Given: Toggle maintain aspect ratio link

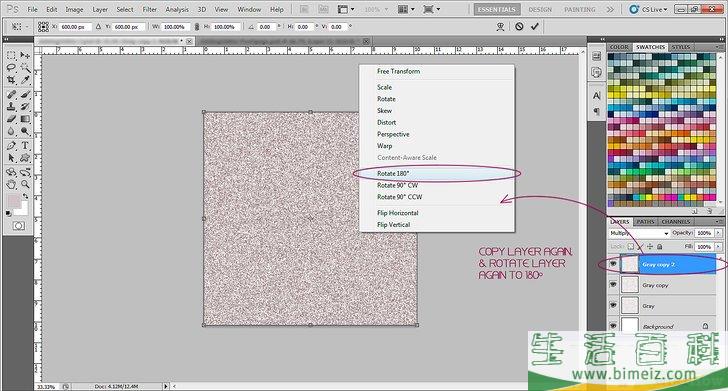Looking at the screenshot, I should (197, 27).
